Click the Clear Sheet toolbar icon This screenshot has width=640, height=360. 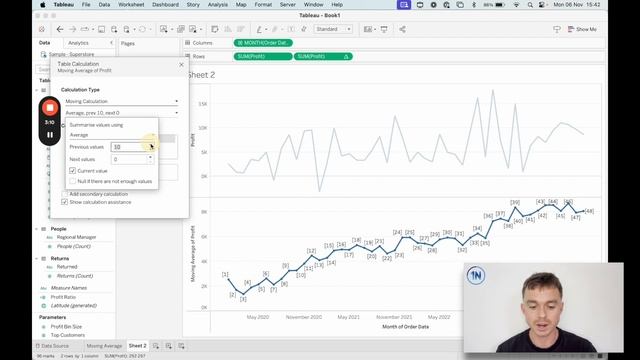[x=193, y=29]
